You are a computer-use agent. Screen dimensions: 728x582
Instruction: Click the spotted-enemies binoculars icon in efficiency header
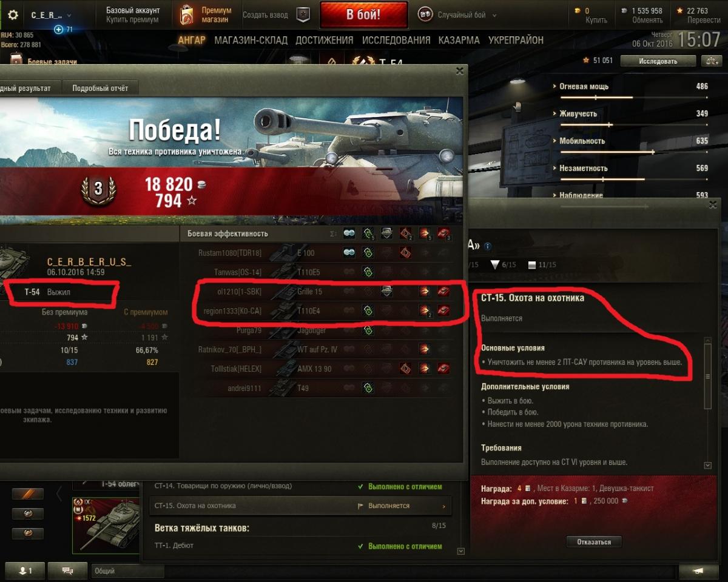point(349,233)
